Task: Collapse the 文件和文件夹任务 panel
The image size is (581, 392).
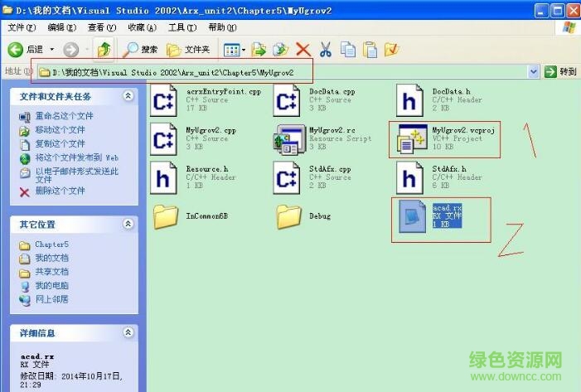Action: 128,96
